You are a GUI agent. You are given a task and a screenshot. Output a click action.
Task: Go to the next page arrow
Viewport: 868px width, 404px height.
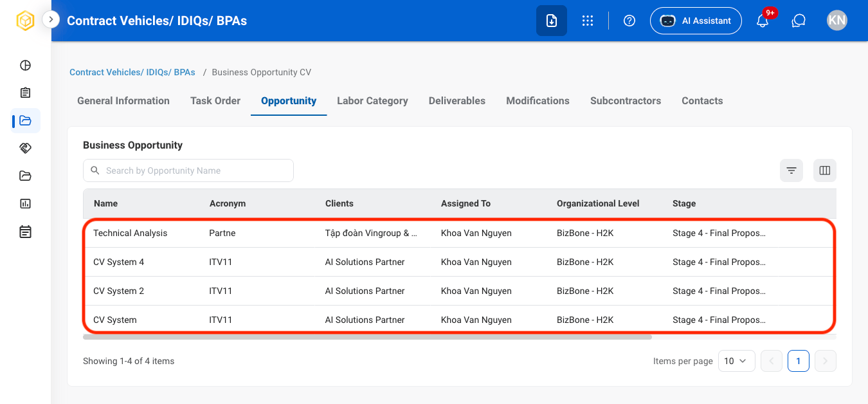pyautogui.click(x=826, y=361)
